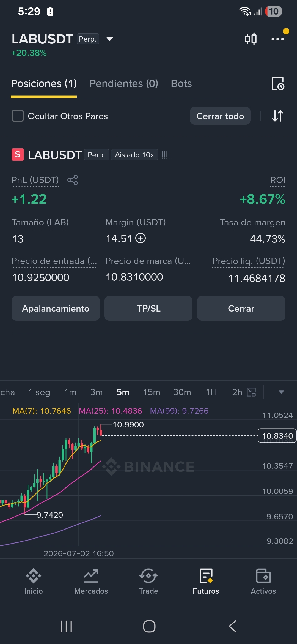This screenshot has height=644, width=297.
Task: Select the 3m chart interval
Action: [97, 392]
